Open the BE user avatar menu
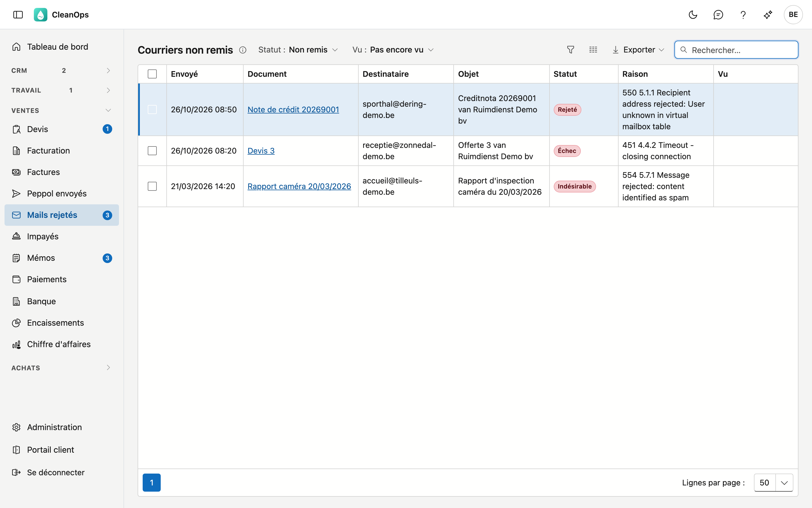 (793, 15)
